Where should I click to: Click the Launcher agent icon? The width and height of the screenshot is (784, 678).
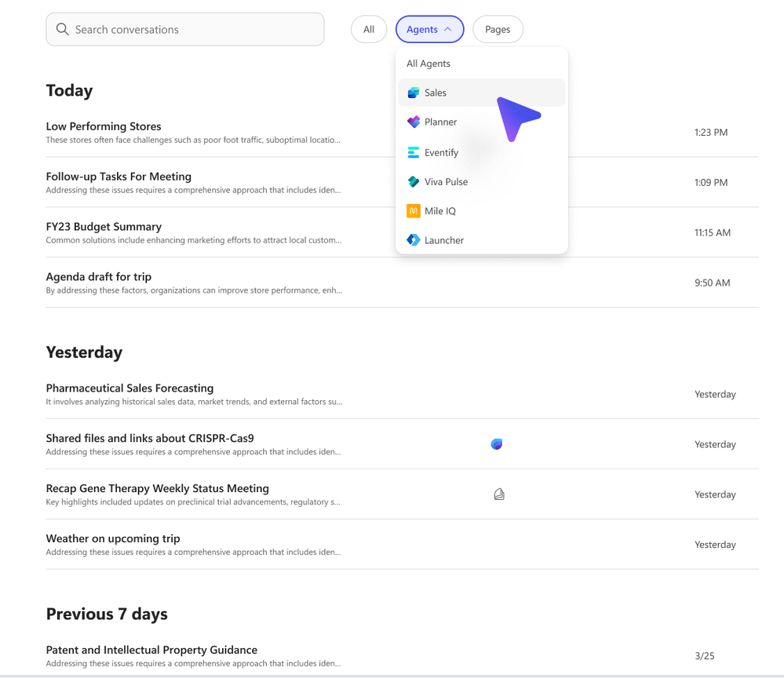coord(414,240)
